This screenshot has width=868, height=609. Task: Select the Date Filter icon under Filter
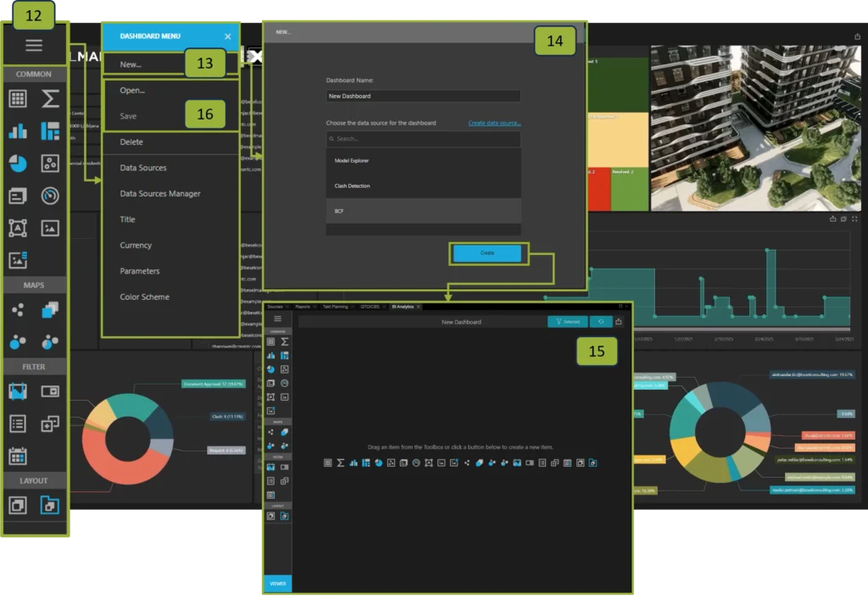pos(19,456)
